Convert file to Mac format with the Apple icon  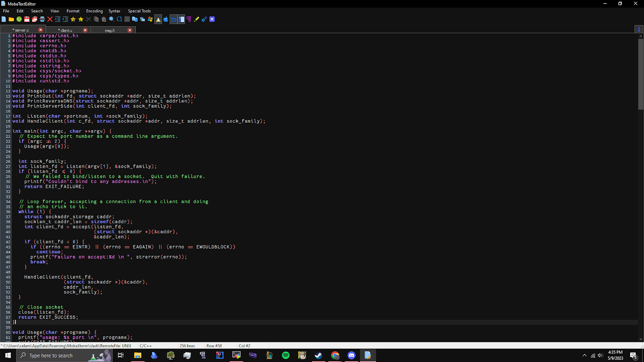click(166, 19)
